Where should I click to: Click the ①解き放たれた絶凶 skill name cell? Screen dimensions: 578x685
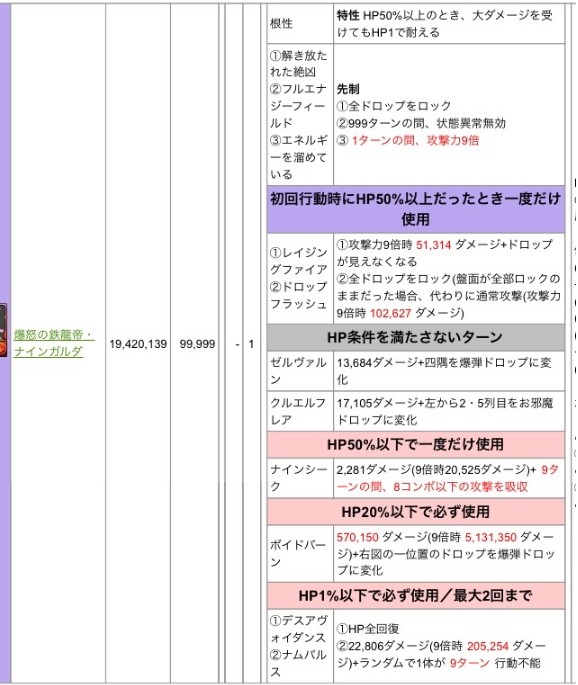coord(300,115)
